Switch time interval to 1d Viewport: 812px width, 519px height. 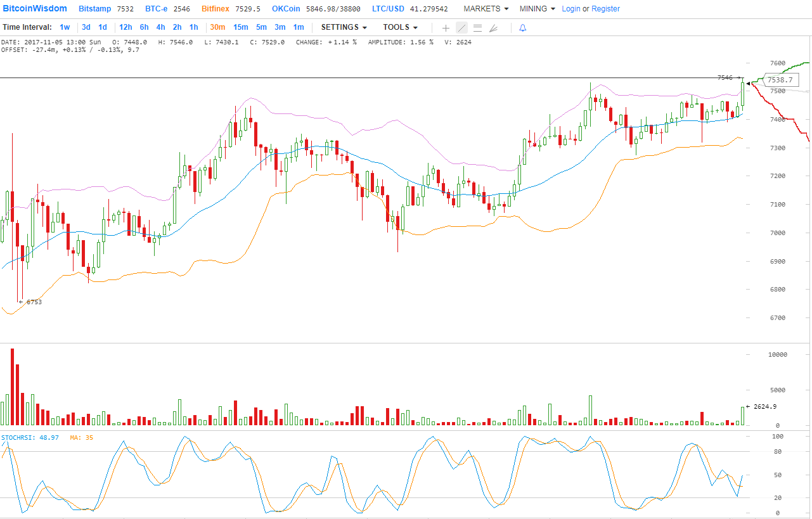pos(102,27)
